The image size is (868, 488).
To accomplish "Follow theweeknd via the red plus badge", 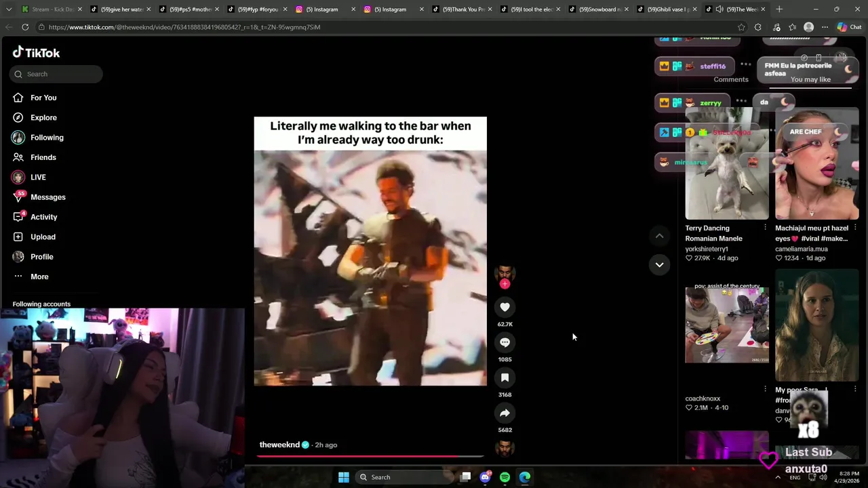I will [x=505, y=284].
